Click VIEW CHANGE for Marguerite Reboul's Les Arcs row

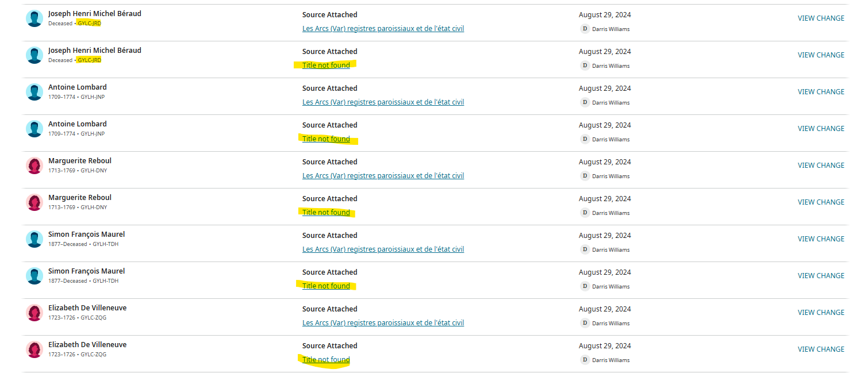pyautogui.click(x=821, y=166)
